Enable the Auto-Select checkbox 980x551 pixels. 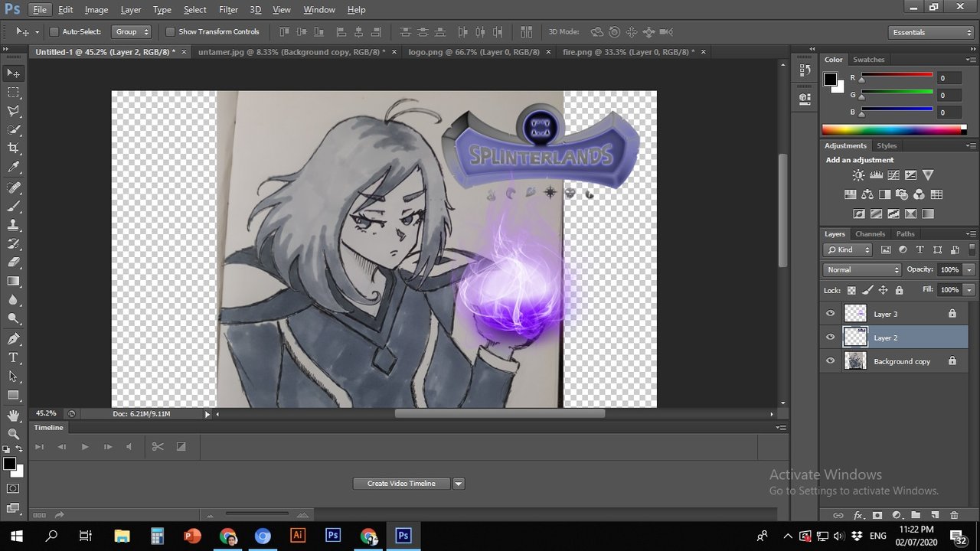click(54, 32)
